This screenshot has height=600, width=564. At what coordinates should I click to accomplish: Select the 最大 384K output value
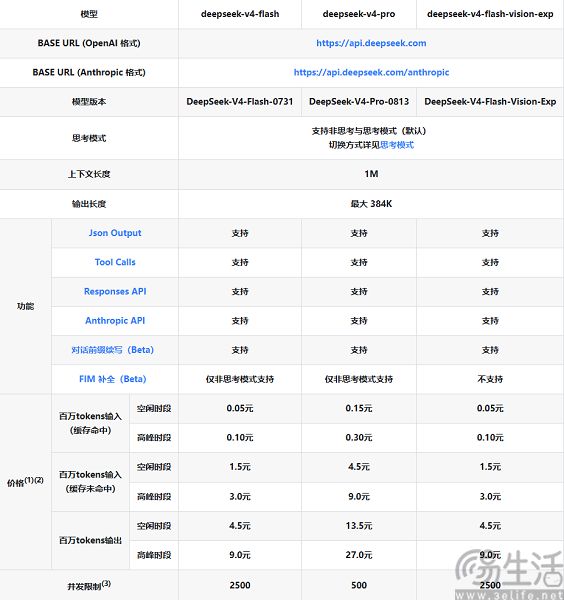click(x=371, y=204)
